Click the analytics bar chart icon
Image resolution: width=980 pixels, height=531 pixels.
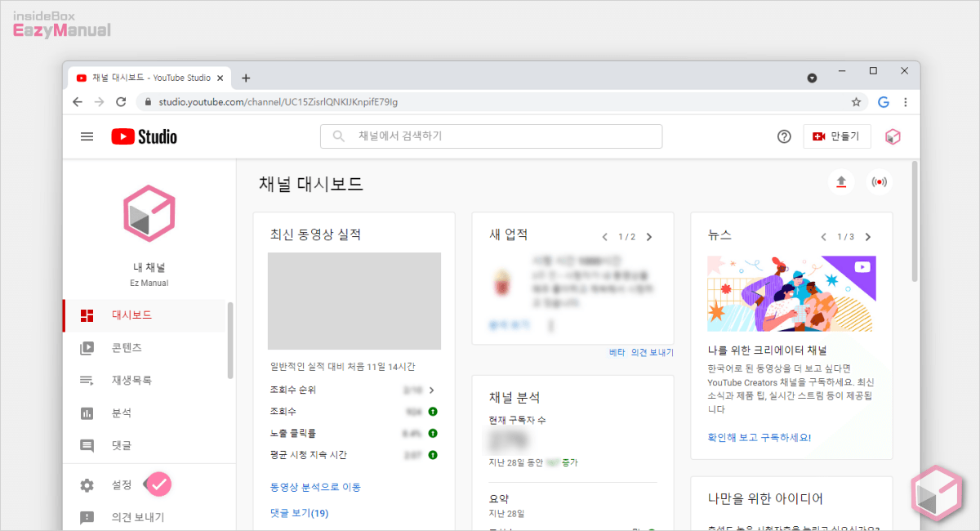pos(87,413)
